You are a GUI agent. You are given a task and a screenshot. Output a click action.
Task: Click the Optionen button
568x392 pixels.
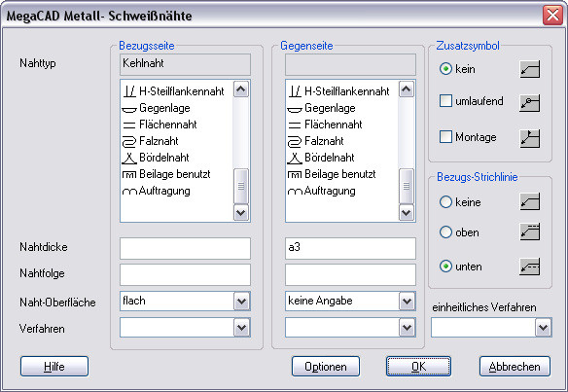[326, 367]
